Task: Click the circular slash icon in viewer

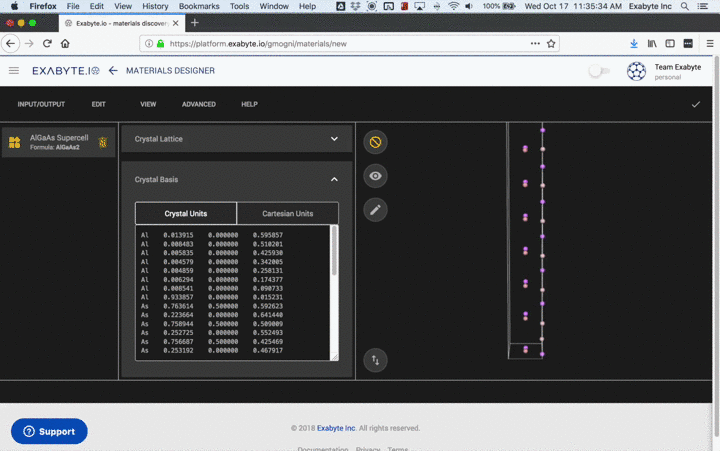Action: point(375,142)
